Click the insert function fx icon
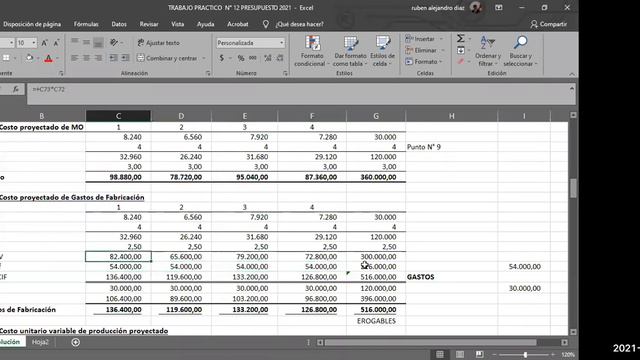This screenshot has height=360, width=640. coord(16,89)
